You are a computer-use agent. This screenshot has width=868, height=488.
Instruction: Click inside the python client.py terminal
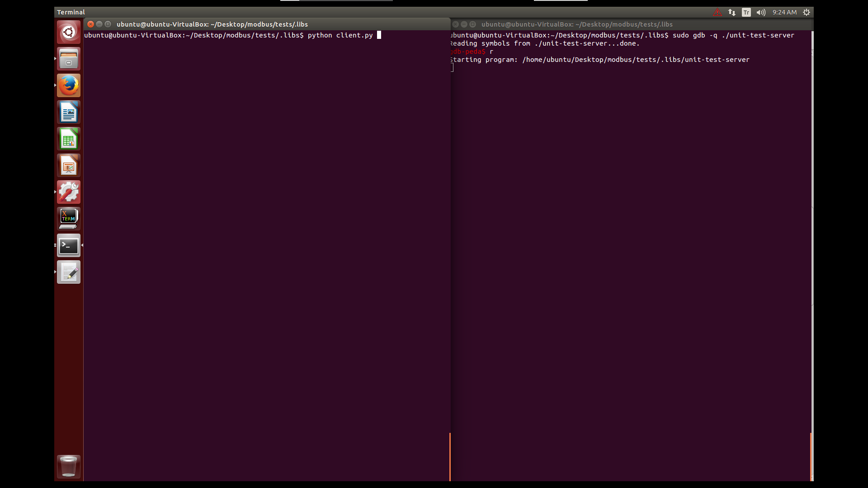(x=267, y=226)
